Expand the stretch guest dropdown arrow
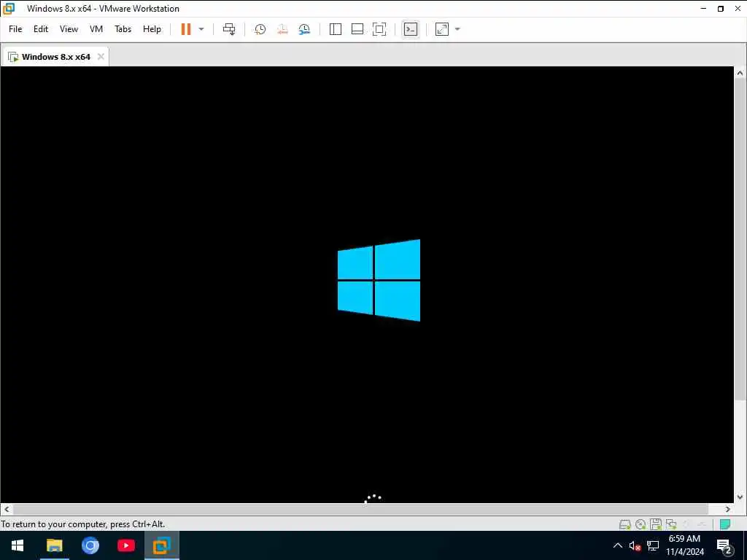 pos(457,29)
